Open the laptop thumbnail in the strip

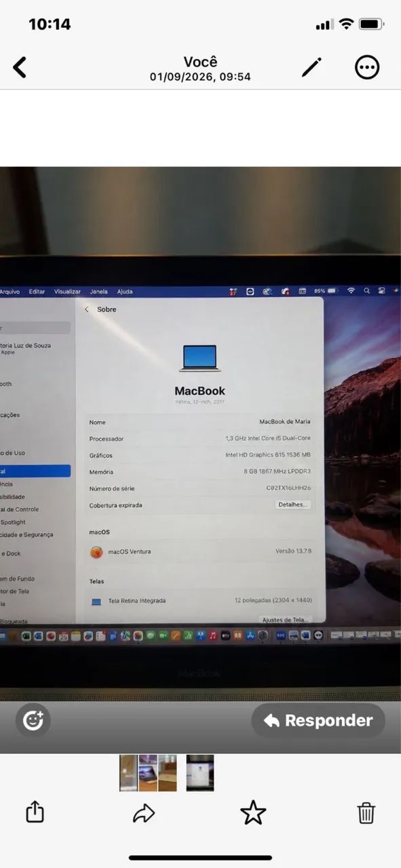pos(148,773)
